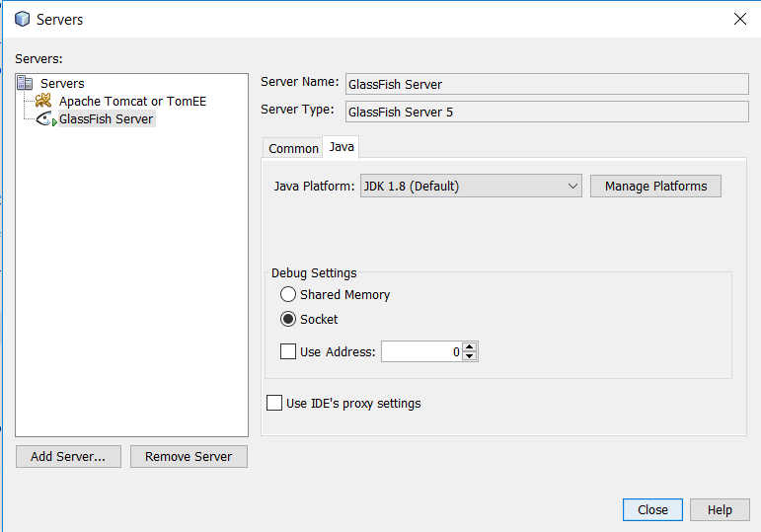Viewport: 761px width, 532px height.
Task: Click the Debug Settings group label
Action: coord(314,272)
